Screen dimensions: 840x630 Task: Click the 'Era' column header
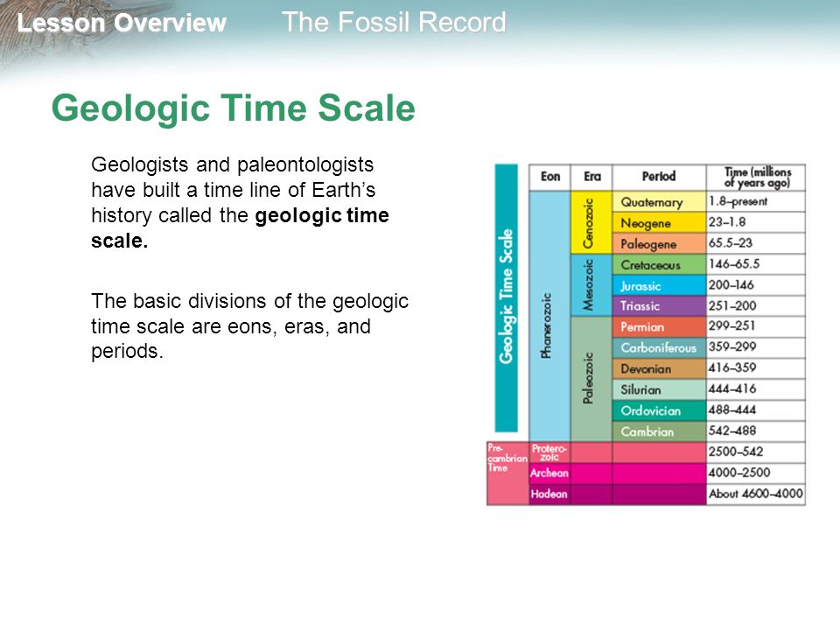tap(592, 177)
